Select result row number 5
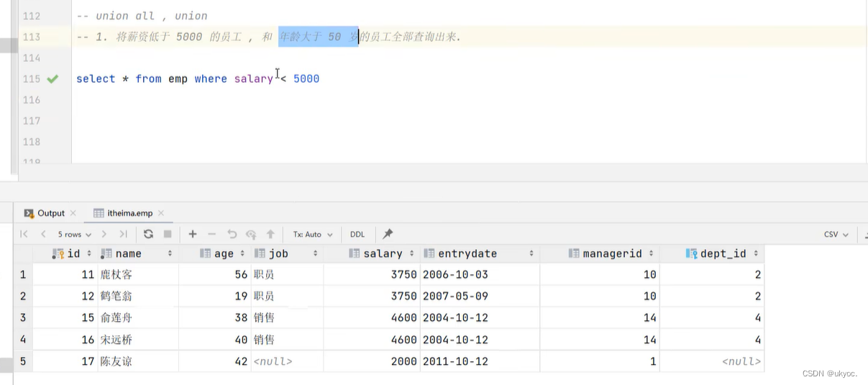The width and height of the screenshot is (868, 385). (x=23, y=361)
